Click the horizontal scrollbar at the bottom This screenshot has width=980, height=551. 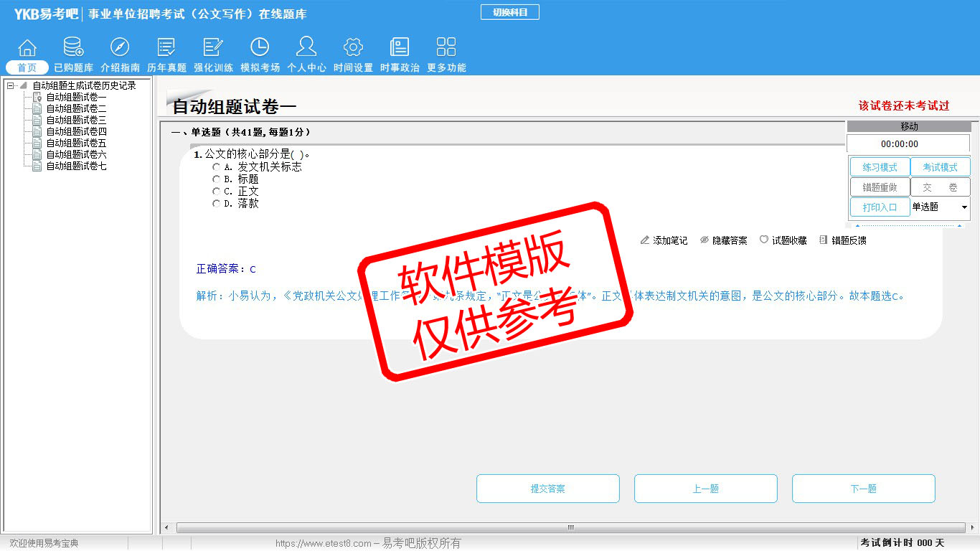tap(570, 527)
